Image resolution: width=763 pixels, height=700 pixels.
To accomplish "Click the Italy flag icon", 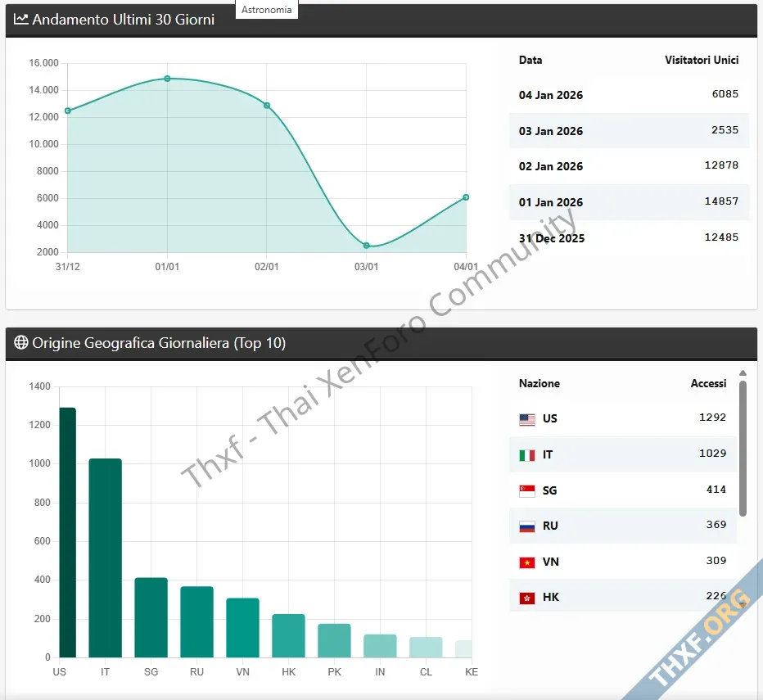I will coord(527,455).
